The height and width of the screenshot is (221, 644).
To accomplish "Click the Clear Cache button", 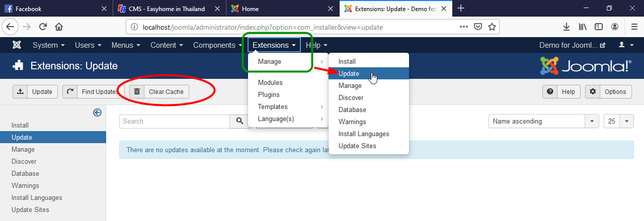I will [159, 91].
